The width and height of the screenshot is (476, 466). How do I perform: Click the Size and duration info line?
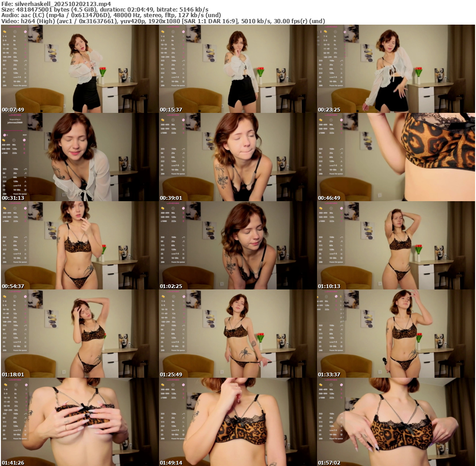click(105, 9)
